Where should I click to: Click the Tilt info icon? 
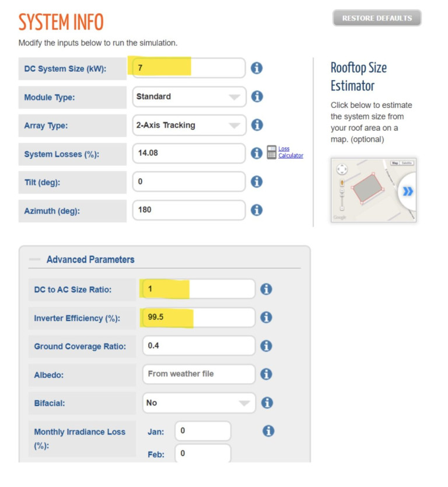point(256,182)
